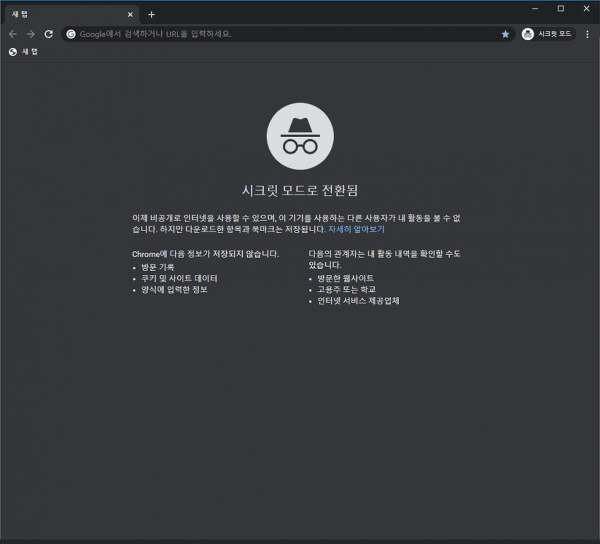The image size is (600, 544).
Task: Minimize the Chrome window
Action: 535,8
